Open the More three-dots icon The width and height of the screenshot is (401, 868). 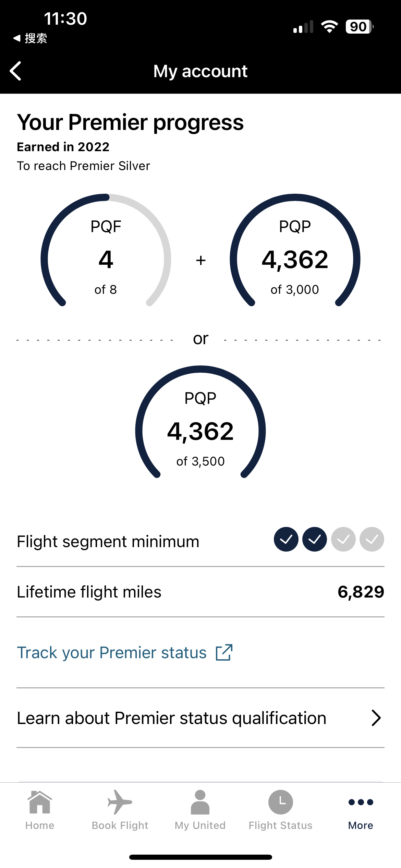pos(361,802)
